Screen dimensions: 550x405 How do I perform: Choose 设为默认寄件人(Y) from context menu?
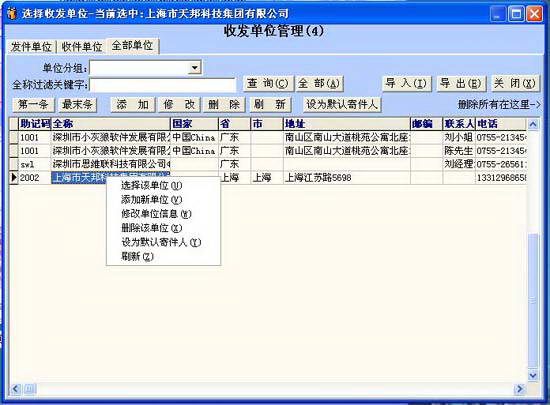(163, 242)
